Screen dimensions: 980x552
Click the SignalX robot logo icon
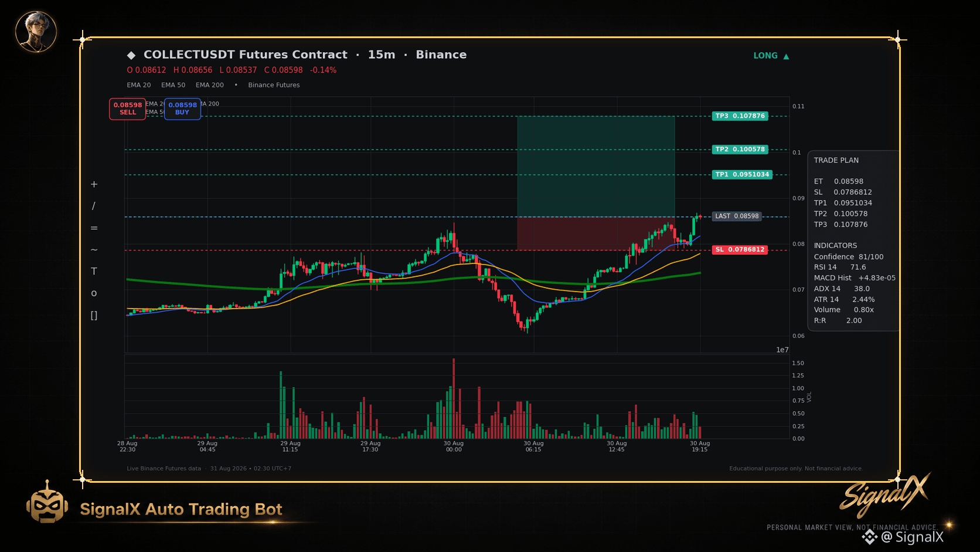click(x=47, y=502)
